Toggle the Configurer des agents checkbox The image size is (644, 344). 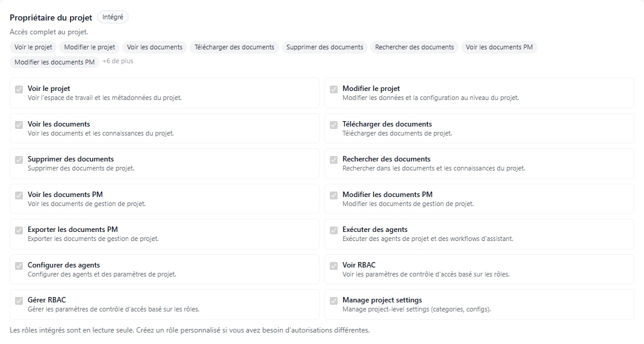tap(19, 266)
